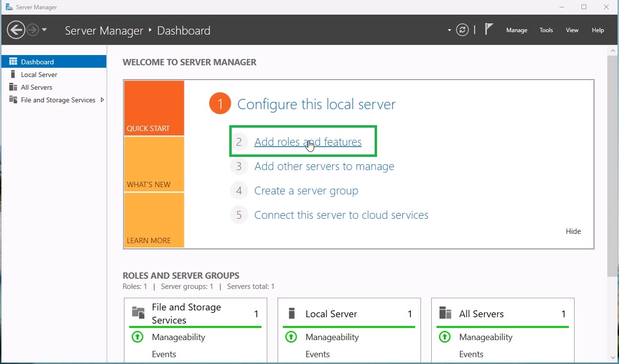Open the Help menu
Viewport: 619px width, 364px height.
click(x=598, y=30)
